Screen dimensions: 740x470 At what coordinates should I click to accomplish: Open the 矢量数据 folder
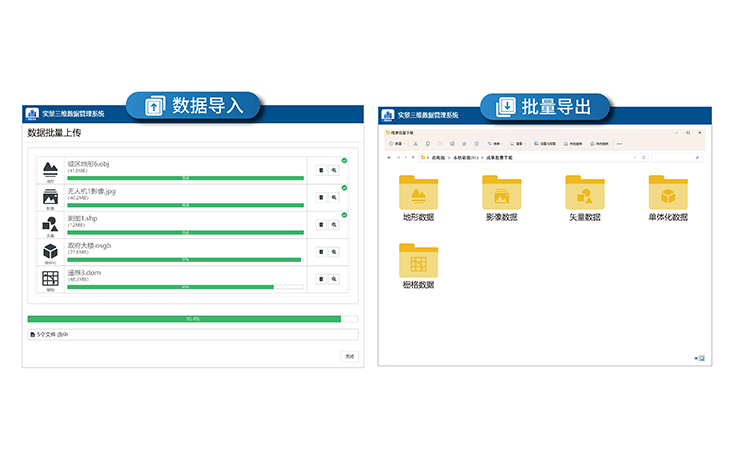click(x=584, y=195)
